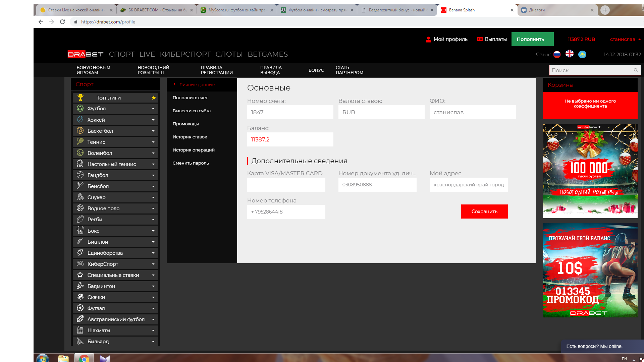Click the Baseball bat icon

(x=80, y=186)
